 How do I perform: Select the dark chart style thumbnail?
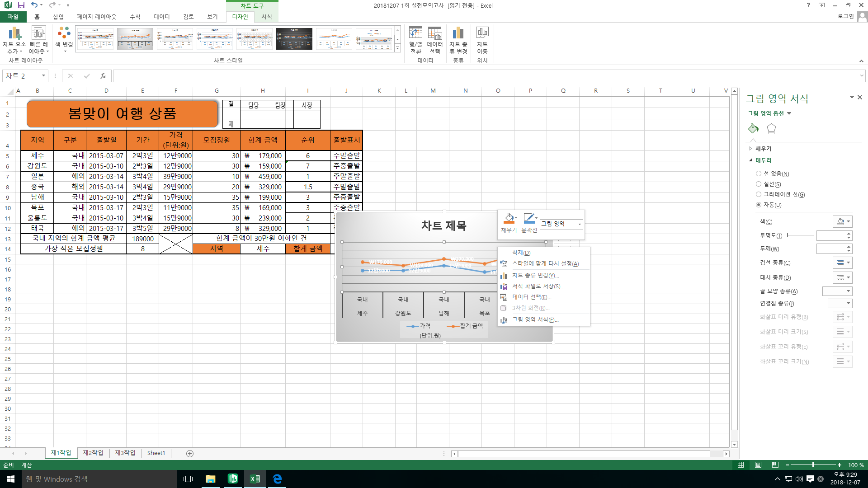tap(294, 39)
